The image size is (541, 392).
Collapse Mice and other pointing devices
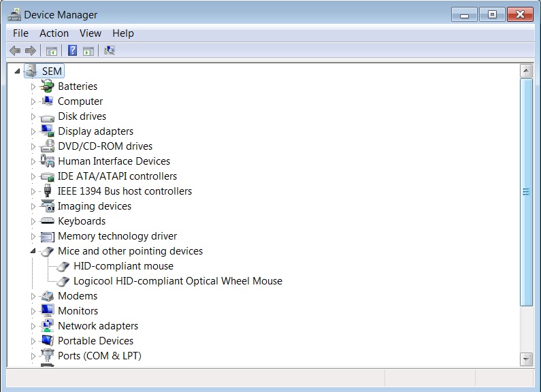point(33,251)
